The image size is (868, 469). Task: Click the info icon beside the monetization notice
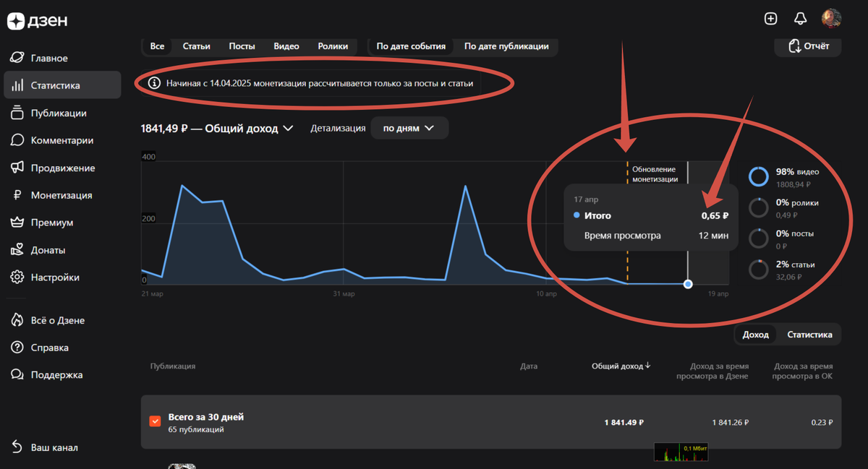[154, 83]
